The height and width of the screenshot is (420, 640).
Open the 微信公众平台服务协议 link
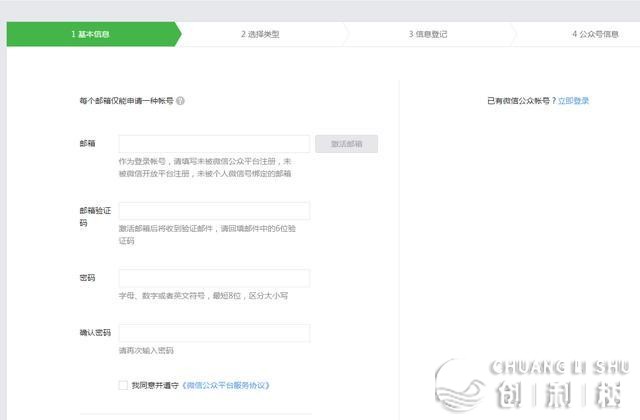(225, 385)
